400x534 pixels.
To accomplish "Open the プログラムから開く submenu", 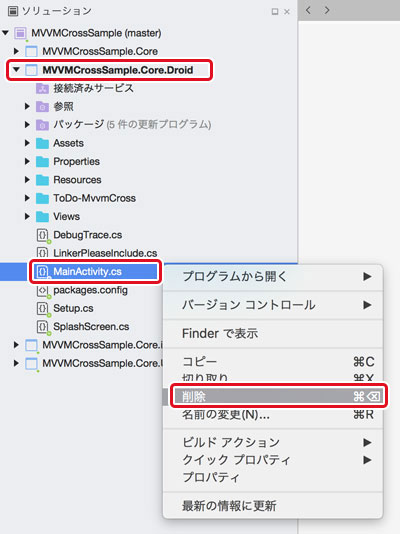I will pos(273,277).
